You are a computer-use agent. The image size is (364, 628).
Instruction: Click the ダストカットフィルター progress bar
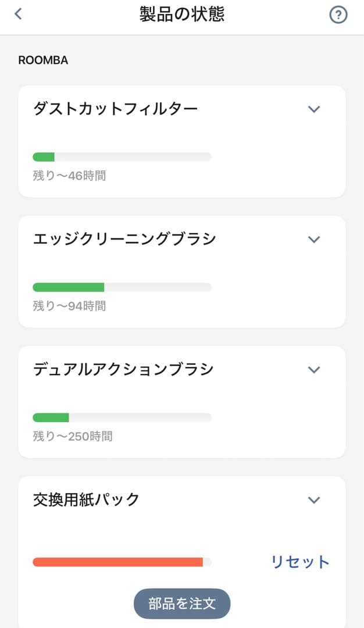point(122,156)
